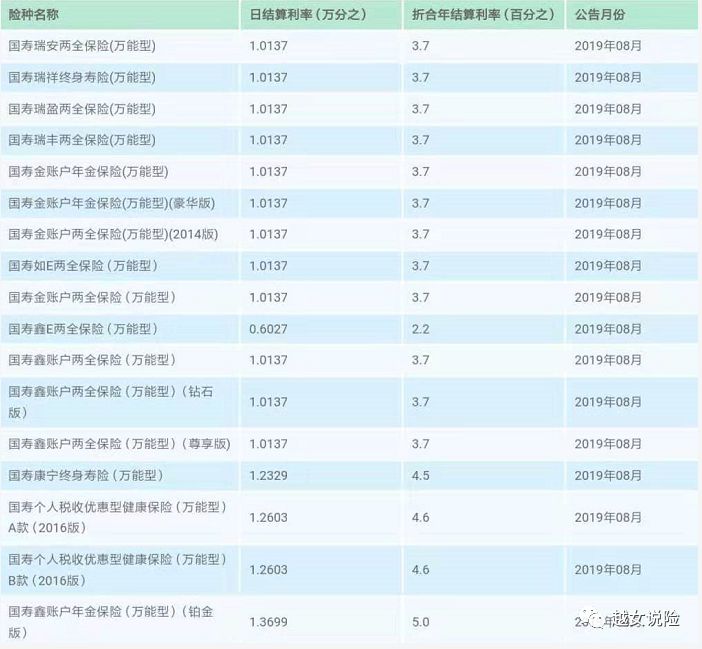
Task: Click daily rate 1.0137 in 尊享版 row
Action: [268, 444]
